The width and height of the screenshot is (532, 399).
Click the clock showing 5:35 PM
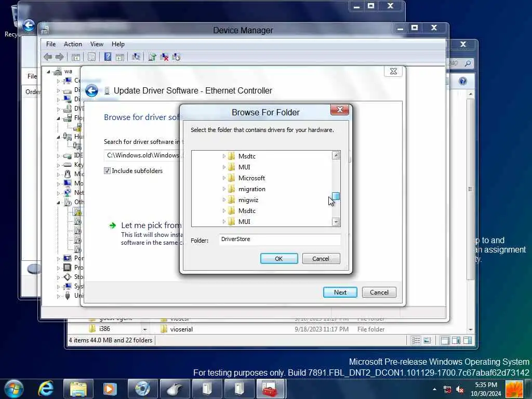tap(486, 389)
